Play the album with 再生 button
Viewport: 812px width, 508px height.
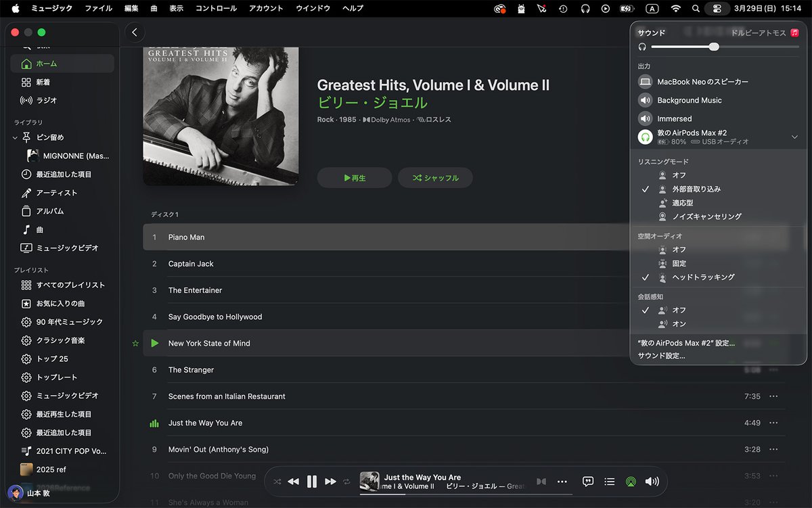pos(355,178)
